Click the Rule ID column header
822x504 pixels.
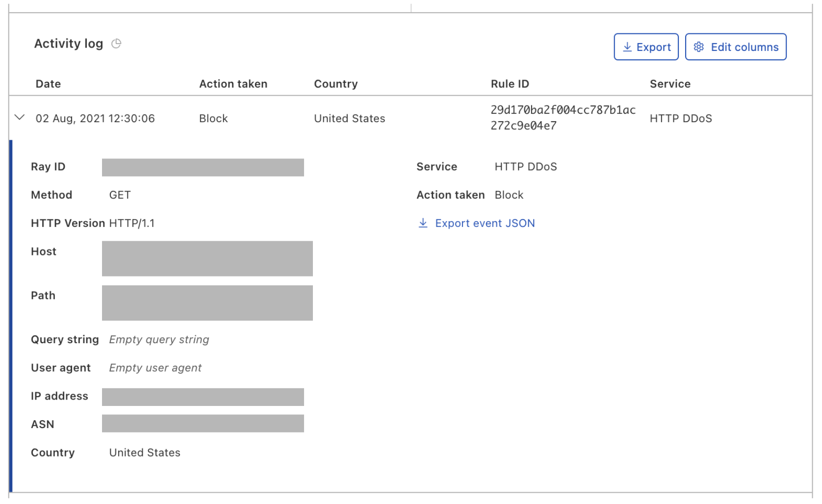tap(510, 84)
